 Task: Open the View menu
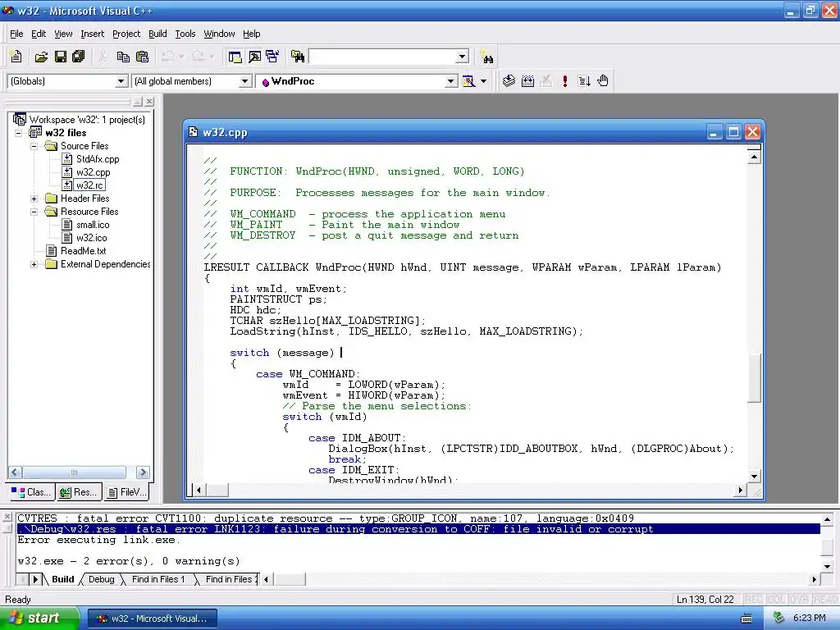pos(63,34)
